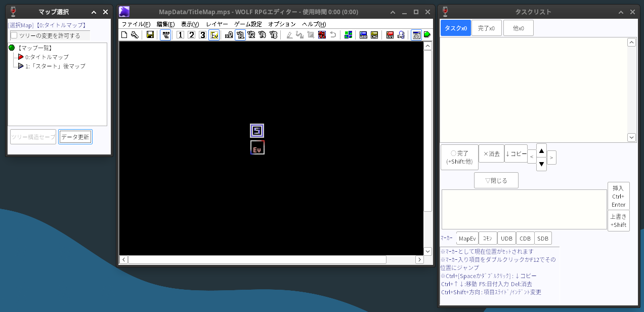Enable the ツリーの変更を許可する checkbox

[14, 35]
